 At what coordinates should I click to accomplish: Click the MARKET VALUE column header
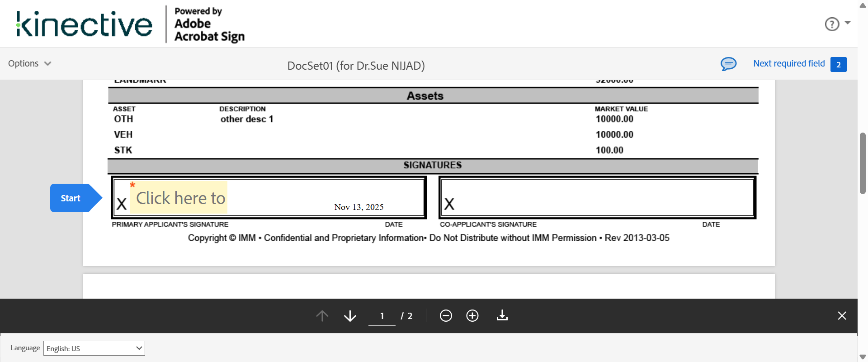click(621, 109)
